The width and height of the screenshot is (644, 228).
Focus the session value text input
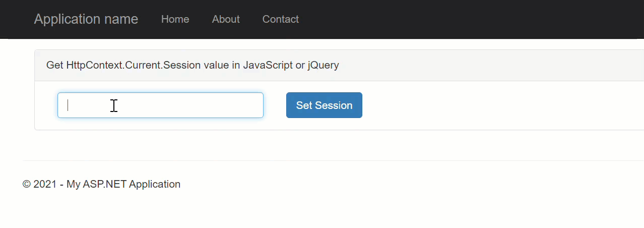(160, 105)
